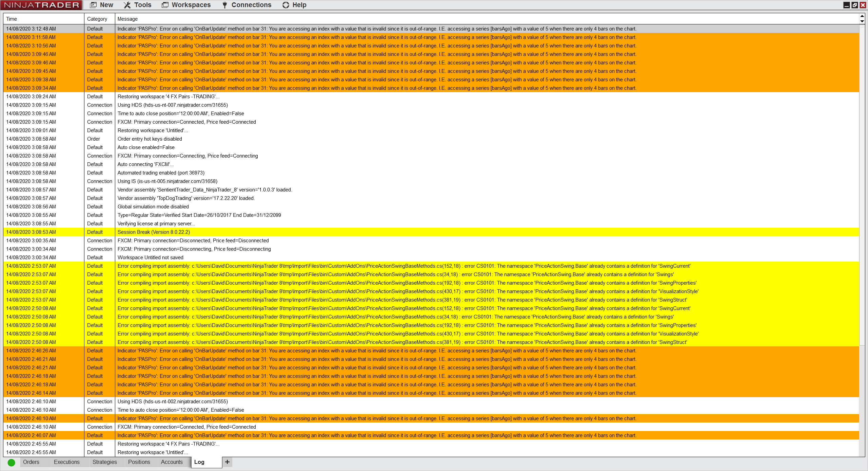Select the PASPro error row at 2:46:07 AM
Screen dimensions: 868x471
point(431,435)
